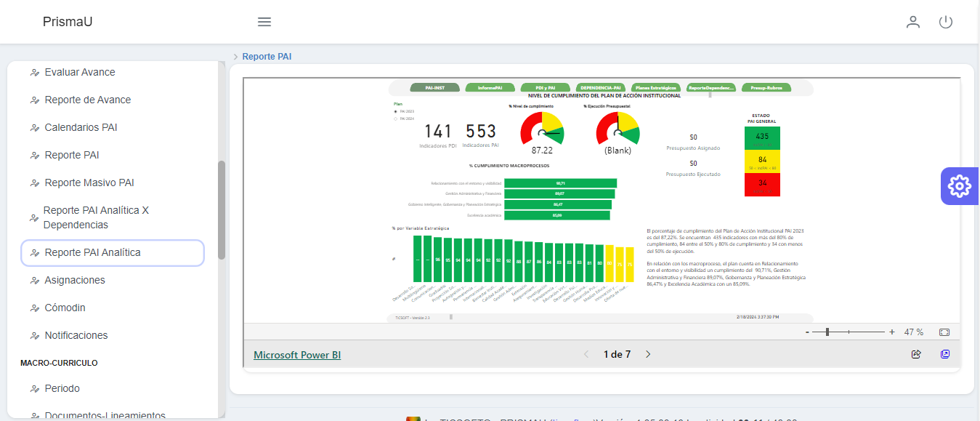The width and height of the screenshot is (980, 421).
Task: Open the DEPENDENCIA-PAI report tab
Action: 600,88
